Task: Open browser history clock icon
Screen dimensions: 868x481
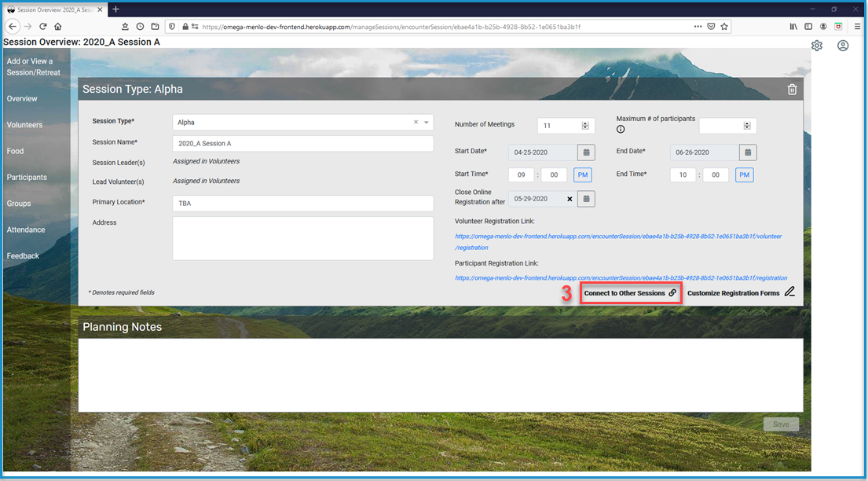Action: tap(140, 26)
